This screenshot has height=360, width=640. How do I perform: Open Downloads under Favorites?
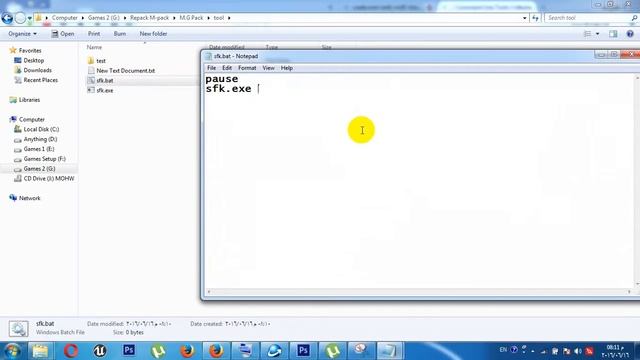coord(38,70)
